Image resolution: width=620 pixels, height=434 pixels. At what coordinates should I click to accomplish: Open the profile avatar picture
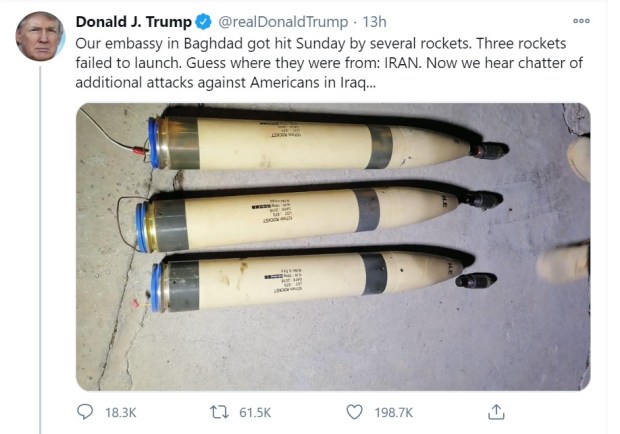40,36
